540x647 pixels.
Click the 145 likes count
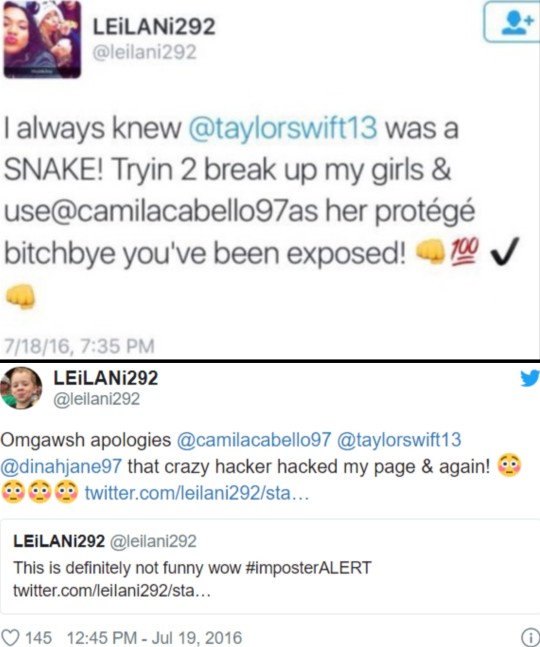tap(38, 638)
